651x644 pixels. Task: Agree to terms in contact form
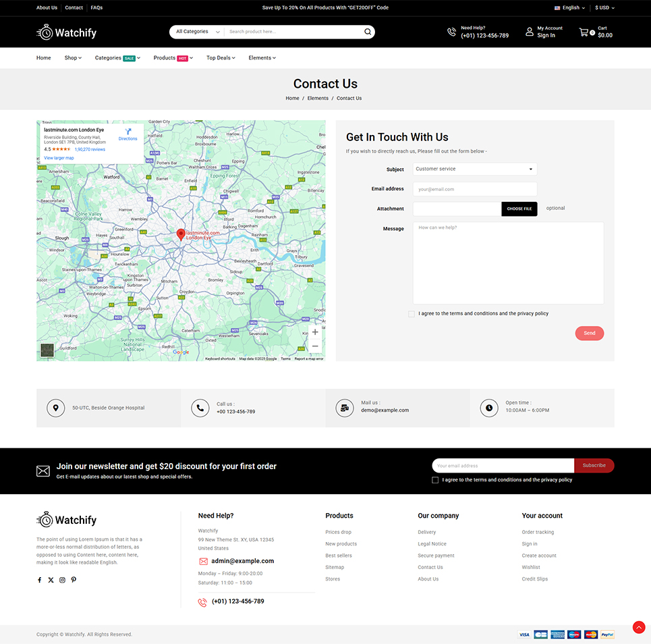pyautogui.click(x=412, y=314)
